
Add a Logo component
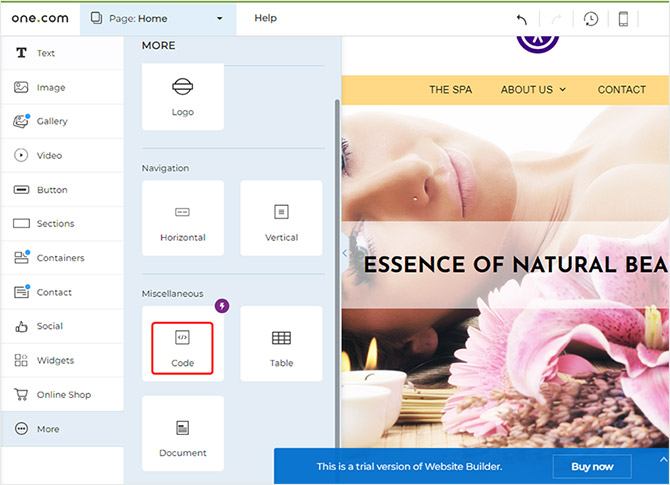[182, 96]
